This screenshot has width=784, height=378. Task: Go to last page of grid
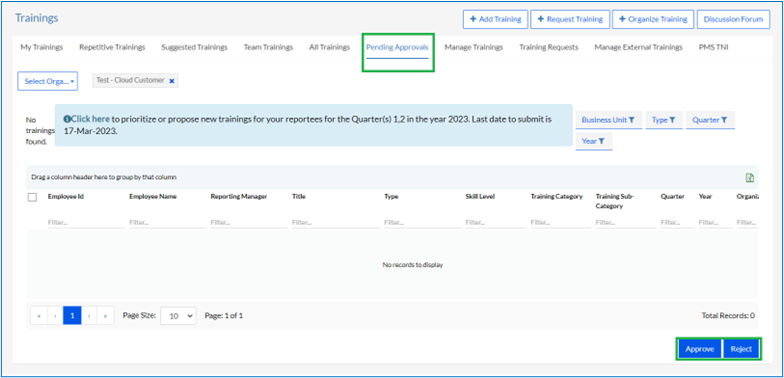[106, 316]
